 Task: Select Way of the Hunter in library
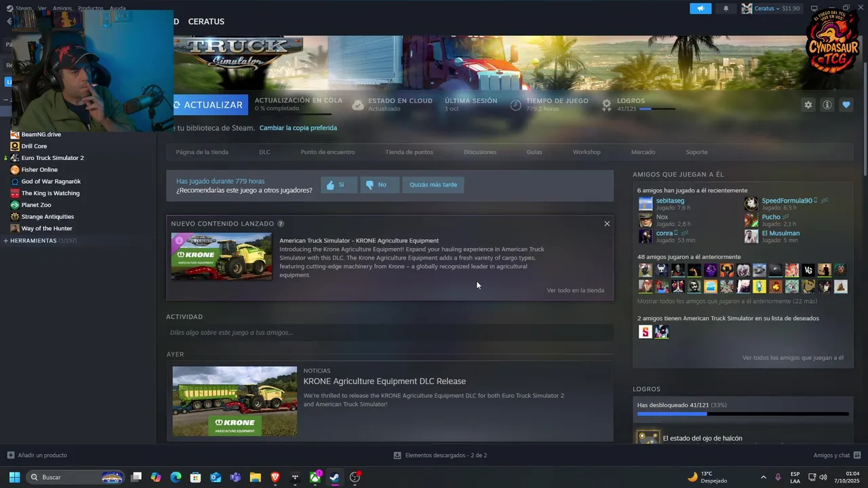point(47,228)
